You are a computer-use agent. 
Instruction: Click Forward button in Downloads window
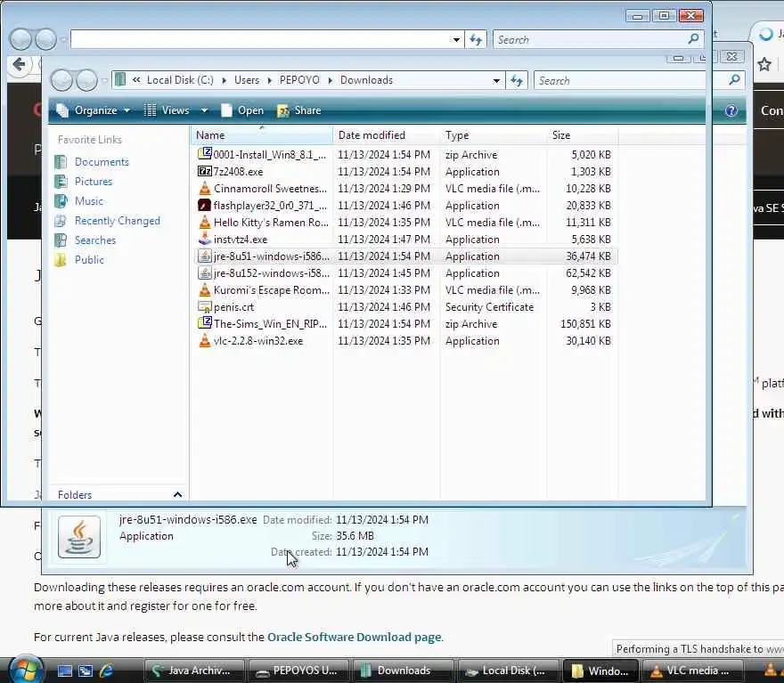[86, 80]
